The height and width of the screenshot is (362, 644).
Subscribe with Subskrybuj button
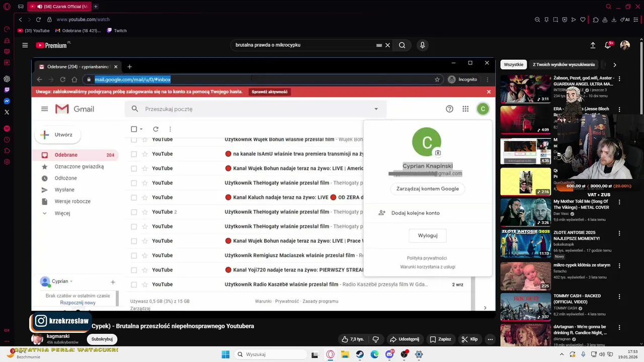coord(102,339)
